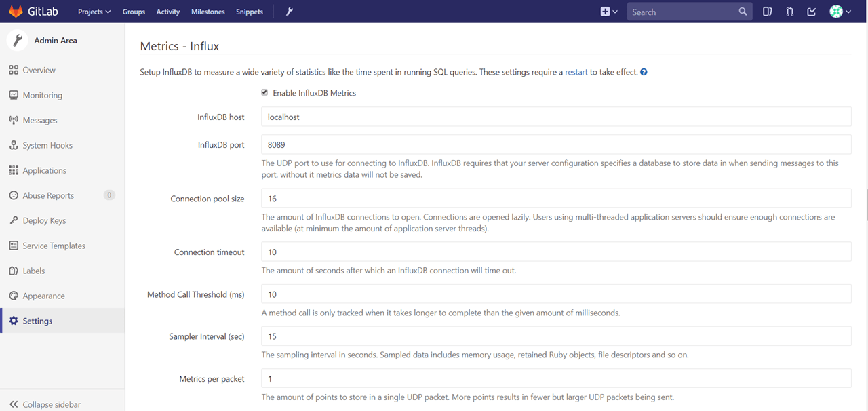Click the Connection pool size field
The height and width of the screenshot is (411, 868).
click(x=556, y=198)
